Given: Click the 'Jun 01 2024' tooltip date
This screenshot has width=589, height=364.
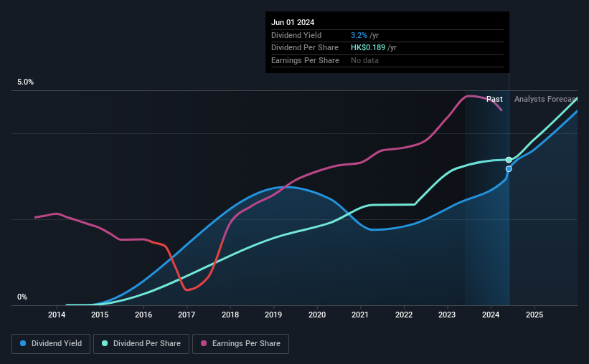Looking at the screenshot, I should coord(293,22).
